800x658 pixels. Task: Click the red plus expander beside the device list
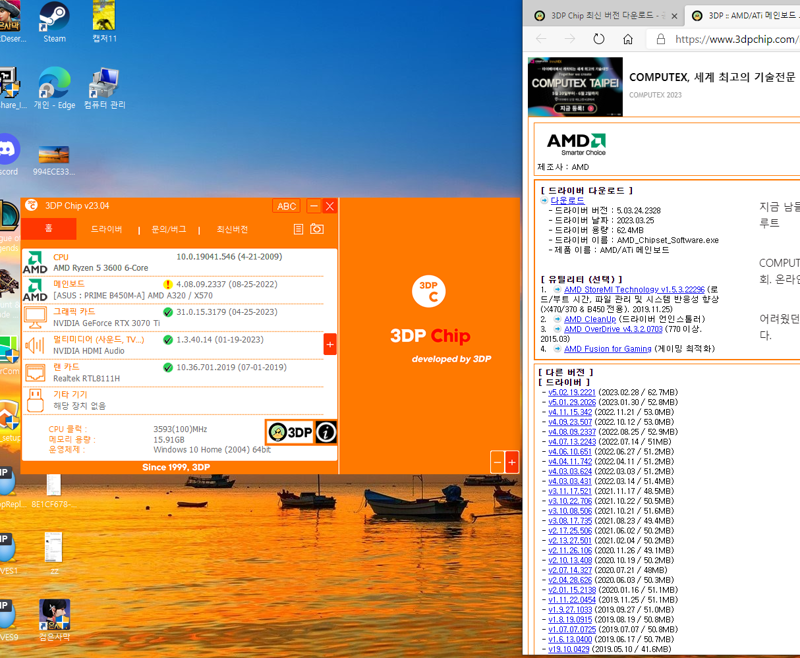pyautogui.click(x=330, y=344)
